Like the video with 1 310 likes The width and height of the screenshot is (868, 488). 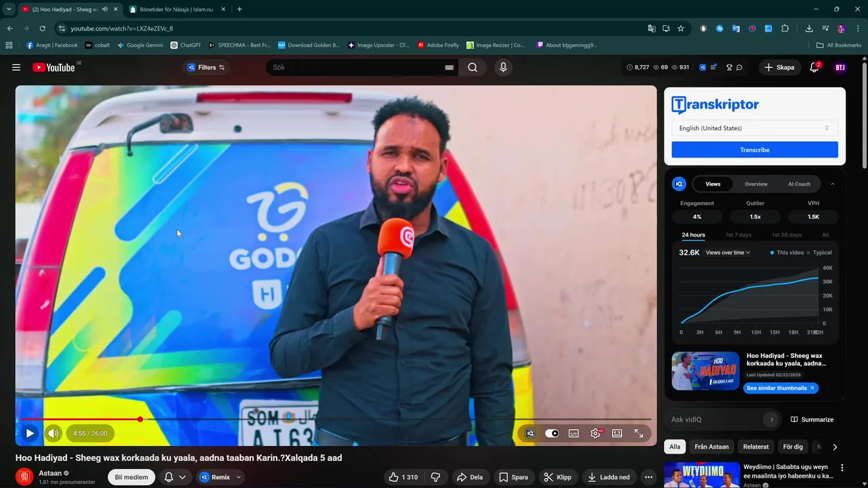(403, 477)
